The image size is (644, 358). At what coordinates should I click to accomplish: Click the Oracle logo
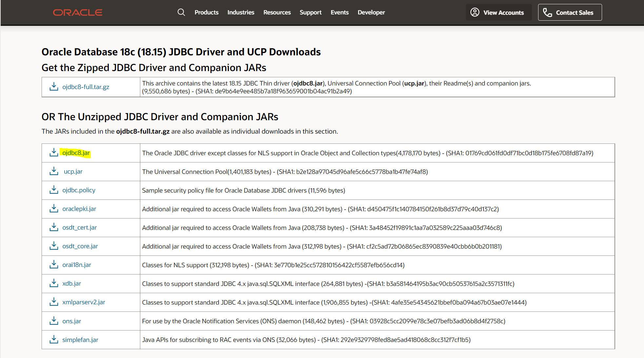[78, 12]
